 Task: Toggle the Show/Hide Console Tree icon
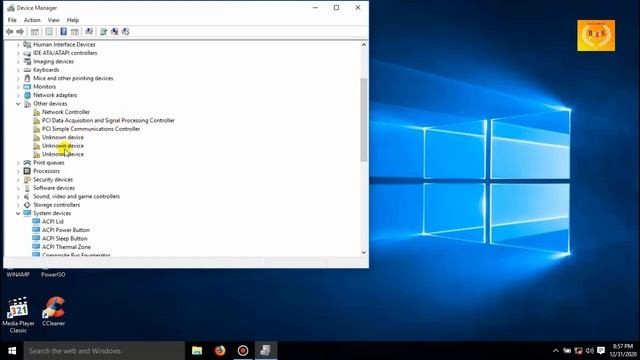[x=35, y=32]
